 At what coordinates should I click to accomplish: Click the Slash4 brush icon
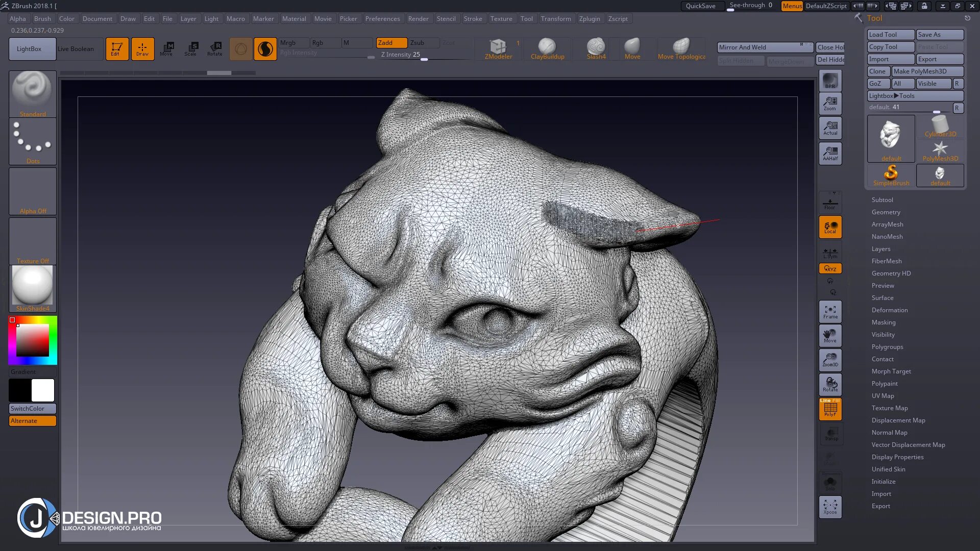[596, 48]
